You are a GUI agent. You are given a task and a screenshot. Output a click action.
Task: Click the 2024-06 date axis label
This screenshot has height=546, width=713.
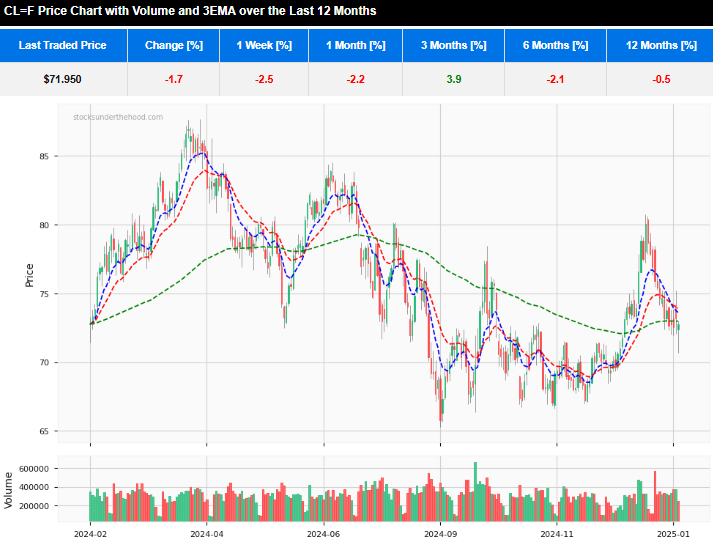coord(323,534)
